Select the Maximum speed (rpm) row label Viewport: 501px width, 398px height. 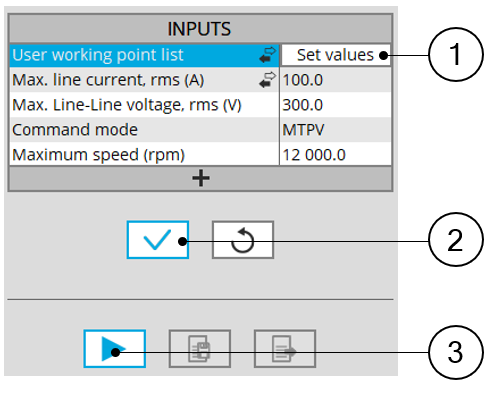(x=98, y=155)
